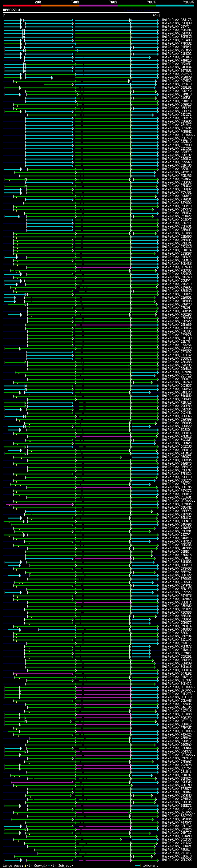Click label UniRef100_C9KK13
This screenshot has width=197, height=868.
tap(176, 101)
